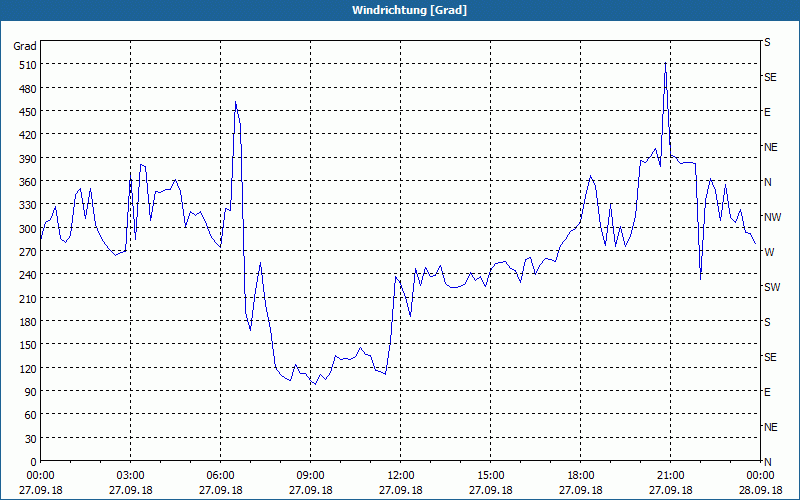The width and height of the screenshot is (800, 500).
Task: Click the S compass label level with 180
Action: 767,322
